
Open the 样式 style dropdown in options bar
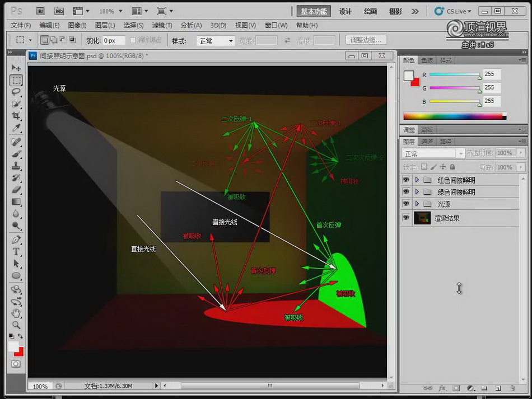216,41
